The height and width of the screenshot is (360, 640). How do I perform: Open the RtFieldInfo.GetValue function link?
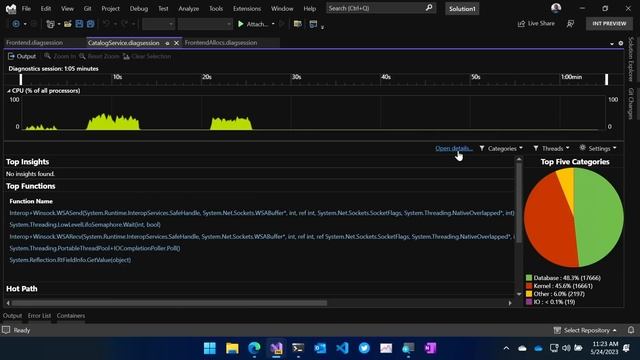(x=70, y=260)
